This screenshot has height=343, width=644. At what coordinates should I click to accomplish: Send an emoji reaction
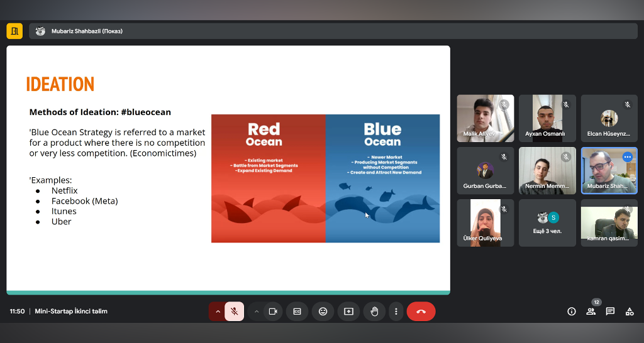[323, 312]
